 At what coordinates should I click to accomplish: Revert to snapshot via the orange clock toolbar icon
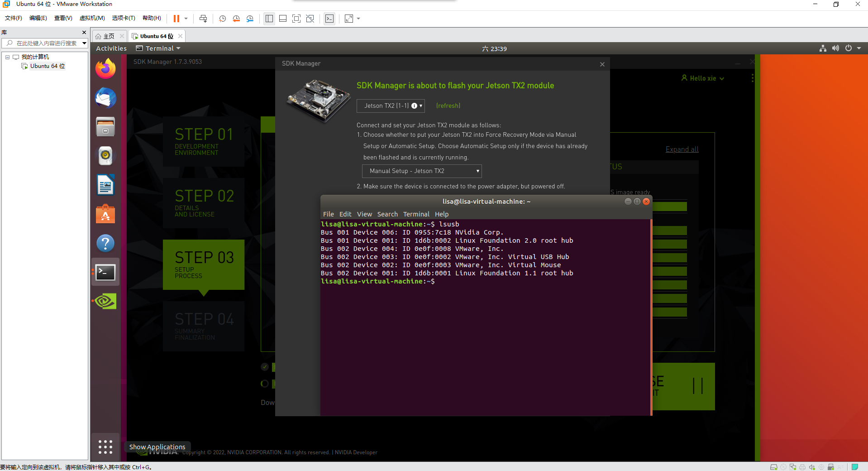236,19
